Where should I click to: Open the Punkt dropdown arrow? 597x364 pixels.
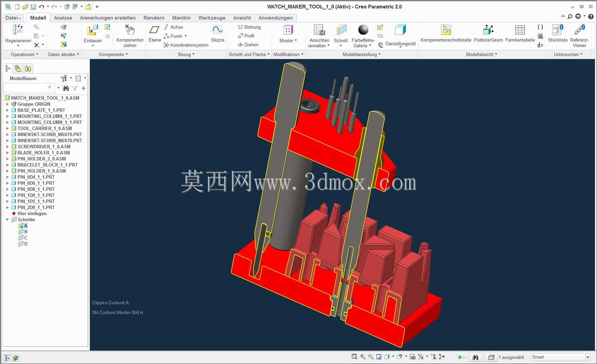click(x=186, y=36)
